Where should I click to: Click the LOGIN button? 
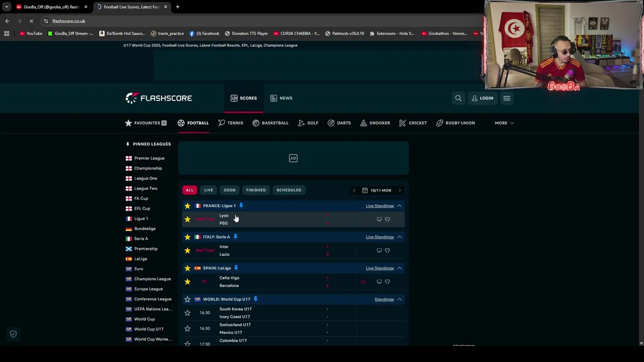coord(482,98)
